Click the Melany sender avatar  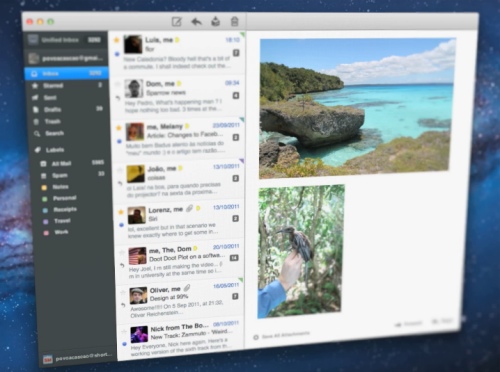click(135, 132)
